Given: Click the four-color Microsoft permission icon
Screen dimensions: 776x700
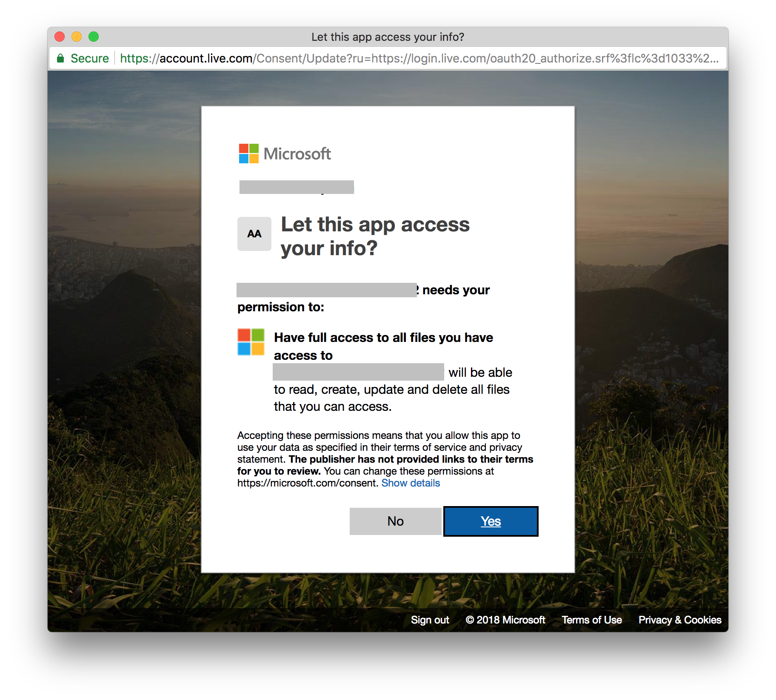Looking at the screenshot, I should tap(251, 342).
